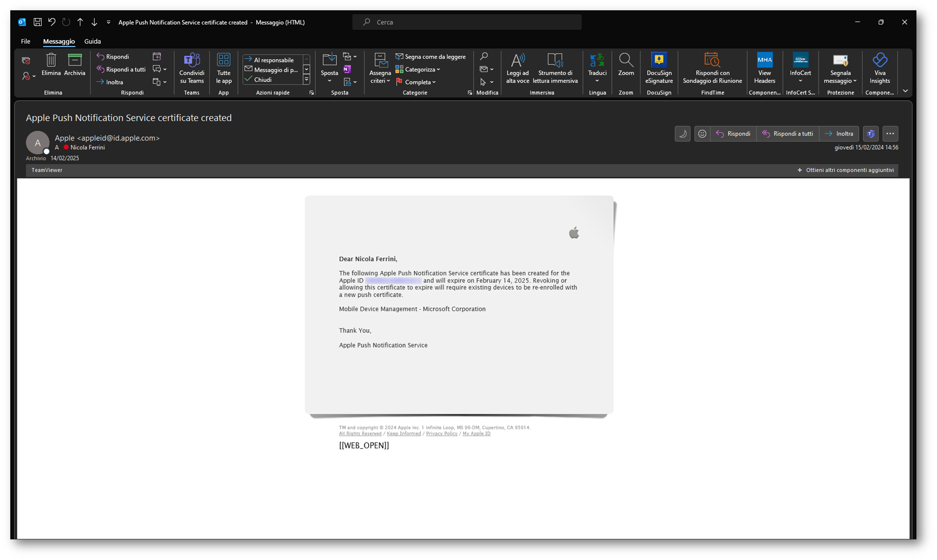This screenshot has height=560, width=937.
Task: Click the Cerca search box
Action: point(467,22)
